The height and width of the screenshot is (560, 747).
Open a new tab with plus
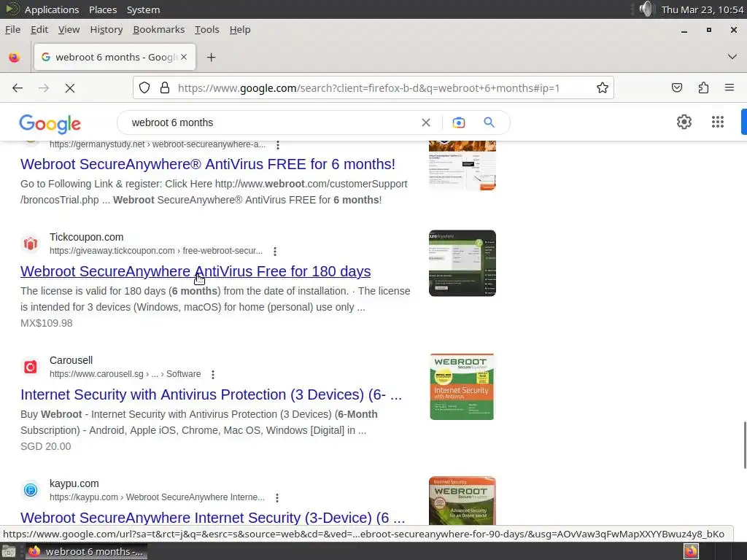[211, 58]
